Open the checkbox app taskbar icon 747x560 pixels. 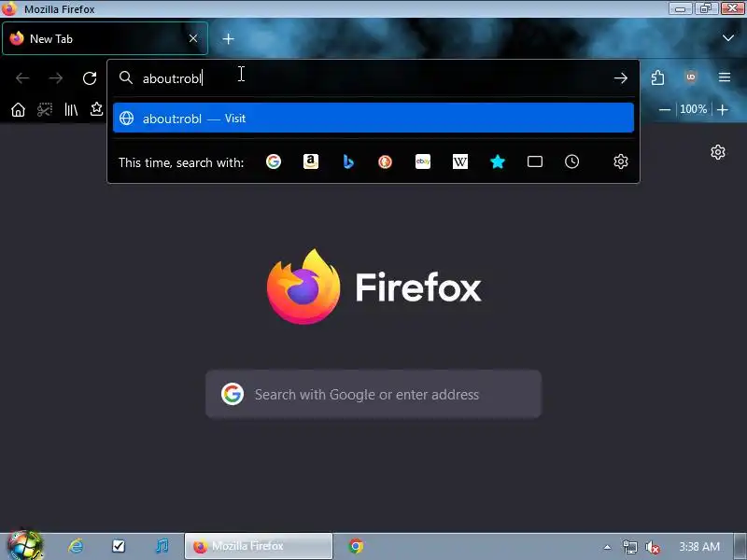pyautogui.click(x=119, y=546)
